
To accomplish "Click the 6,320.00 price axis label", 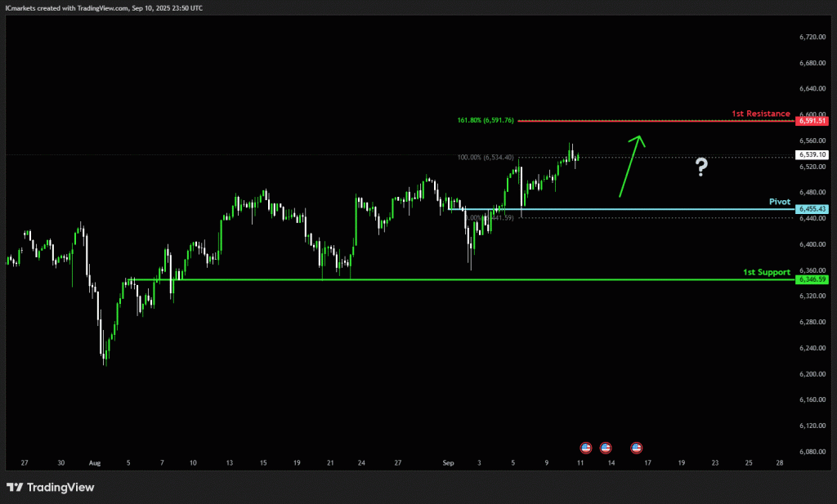I will 812,296.
